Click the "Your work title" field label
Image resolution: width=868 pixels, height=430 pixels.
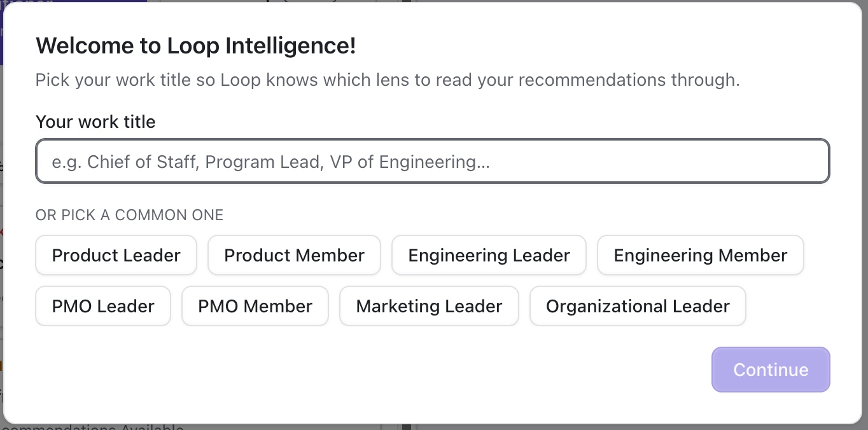(x=95, y=121)
